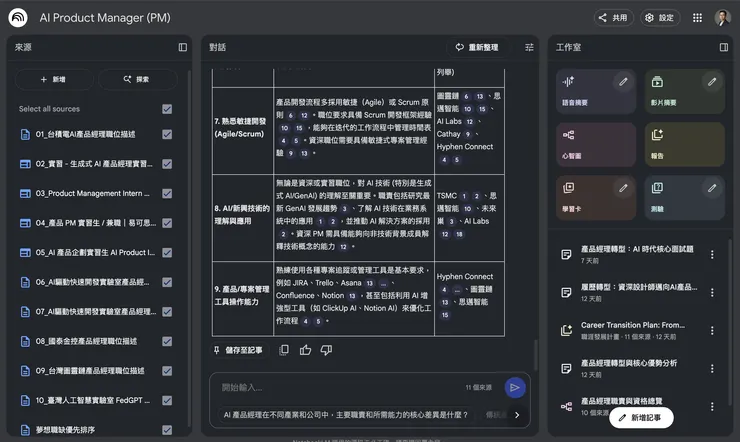Expand citation ellipsis after Asana 13
This screenshot has height=442, width=740.
383,284
